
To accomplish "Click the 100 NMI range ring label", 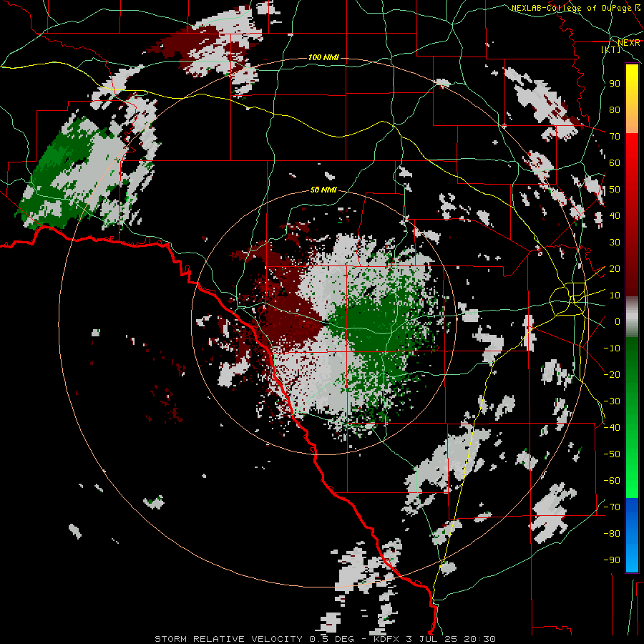I will click(x=323, y=57).
